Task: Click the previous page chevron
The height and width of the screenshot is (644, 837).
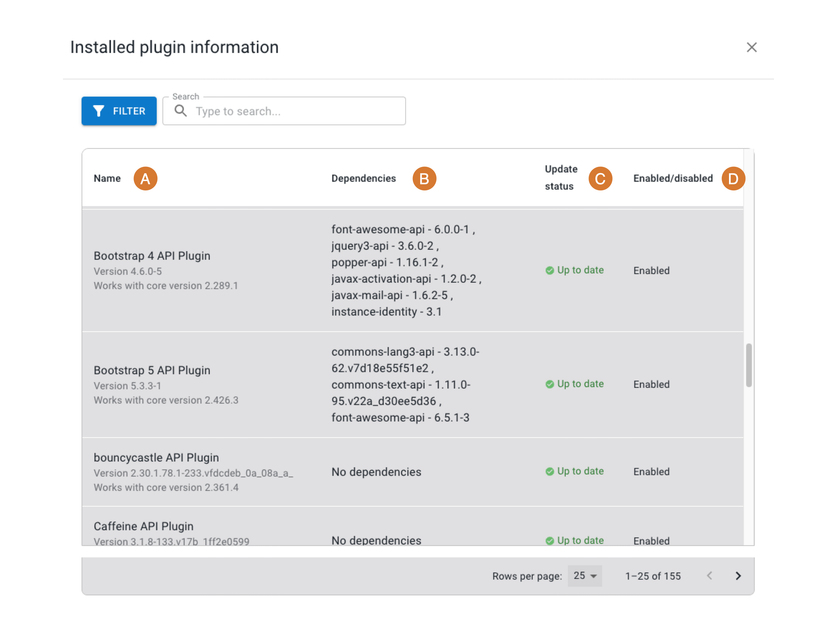Action: click(710, 576)
